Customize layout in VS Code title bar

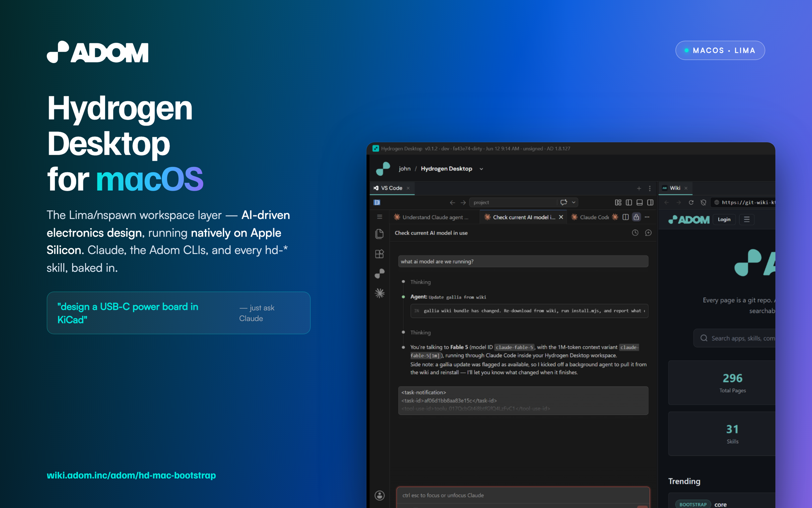[618, 202]
